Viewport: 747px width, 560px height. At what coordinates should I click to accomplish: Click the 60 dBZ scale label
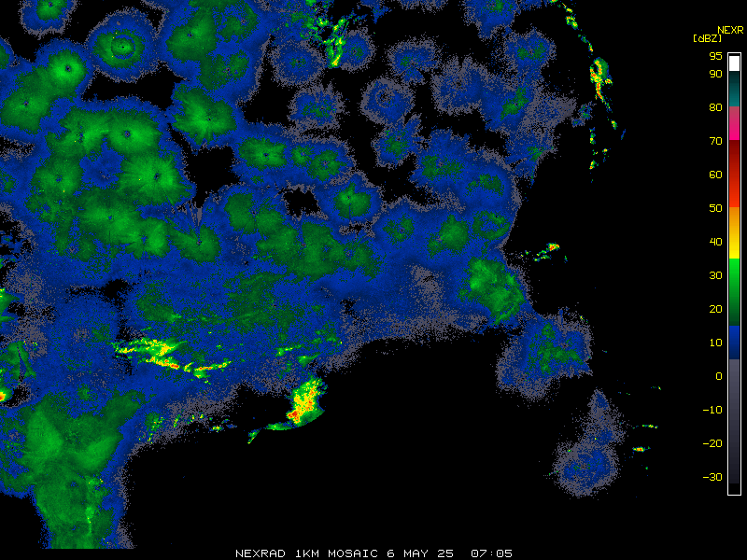coord(715,175)
